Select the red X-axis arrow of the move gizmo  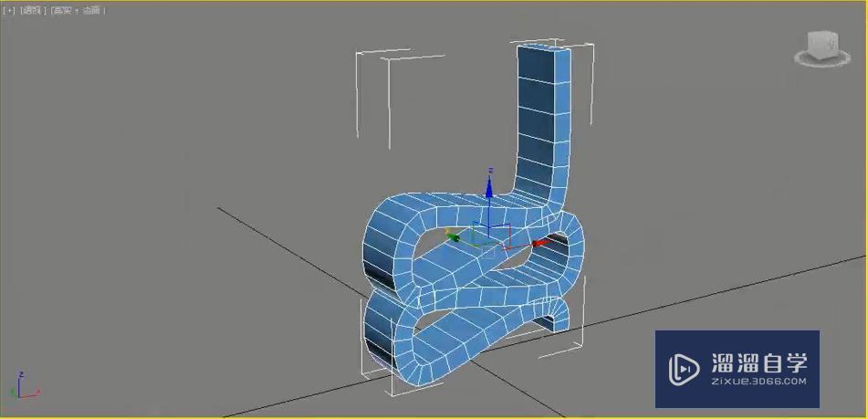tap(542, 243)
